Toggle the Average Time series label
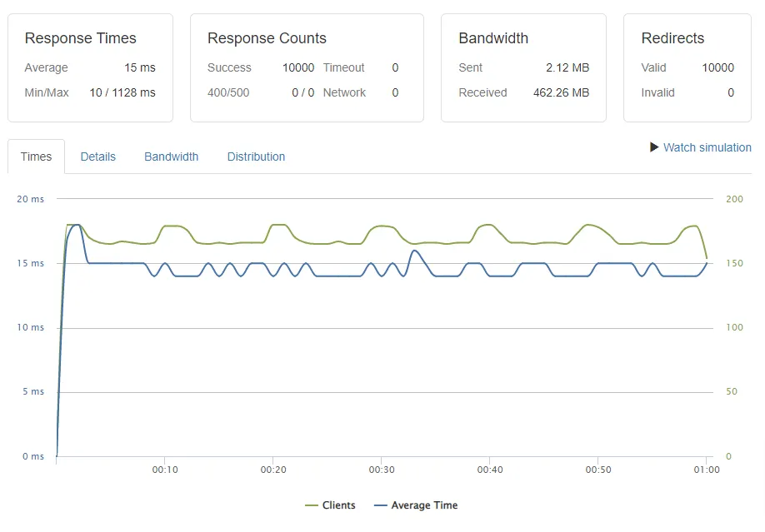 (x=424, y=505)
